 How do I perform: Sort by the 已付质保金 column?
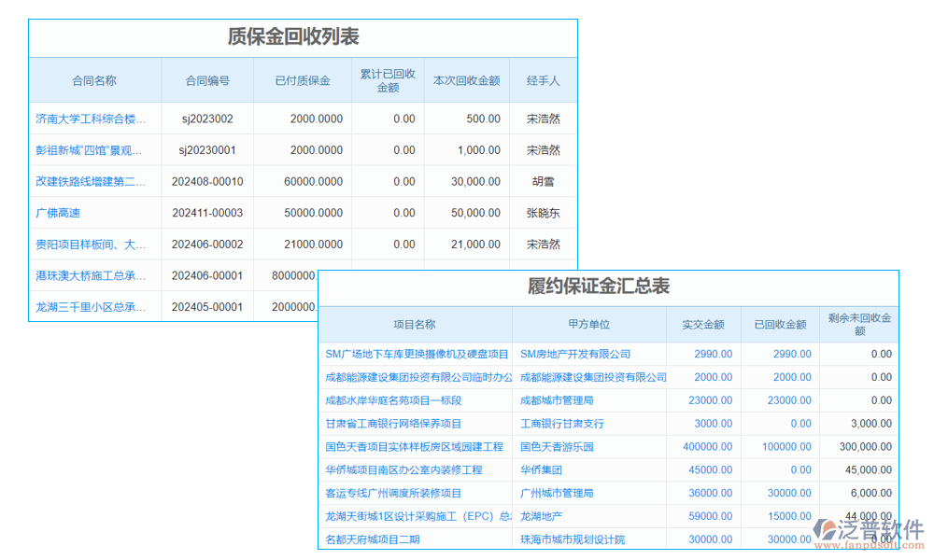point(301,80)
